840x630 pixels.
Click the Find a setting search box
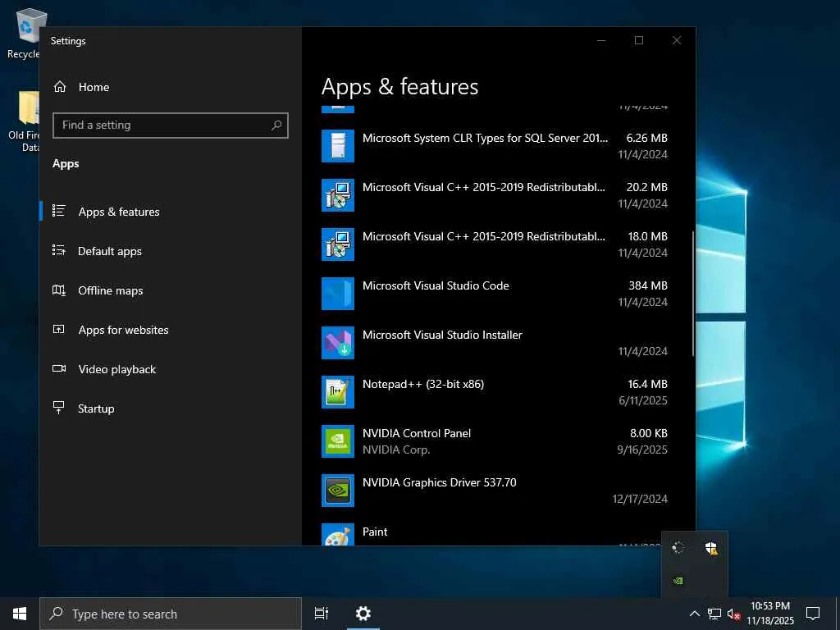pyautogui.click(x=164, y=125)
